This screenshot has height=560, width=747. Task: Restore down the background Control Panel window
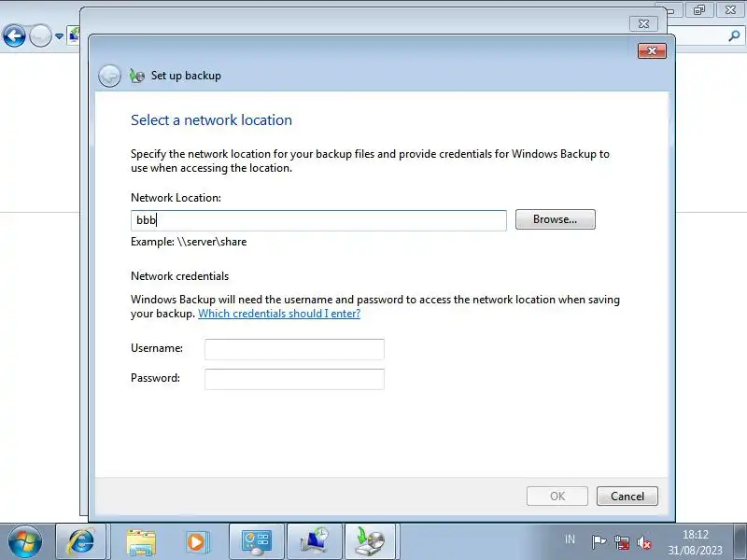(x=699, y=9)
